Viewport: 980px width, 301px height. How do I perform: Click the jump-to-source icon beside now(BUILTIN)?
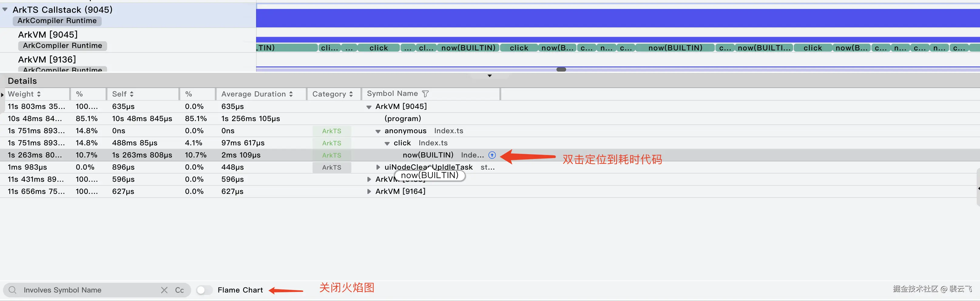tap(492, 155)
